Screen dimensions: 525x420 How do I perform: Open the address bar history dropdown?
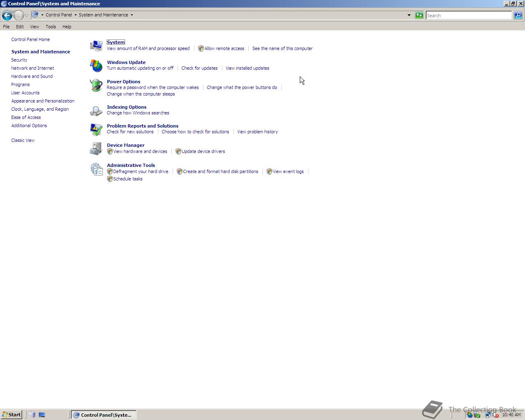[x=409, y=15]
